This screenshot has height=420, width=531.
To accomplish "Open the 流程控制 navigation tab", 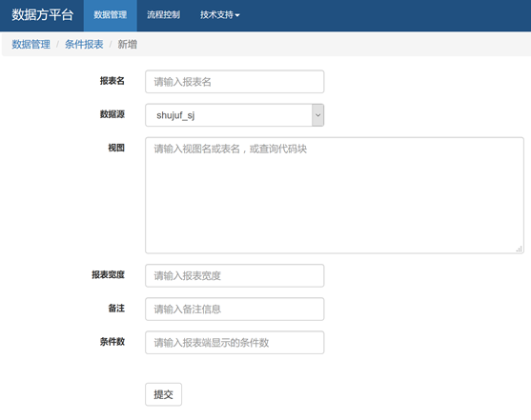I will tap(163, 15).
